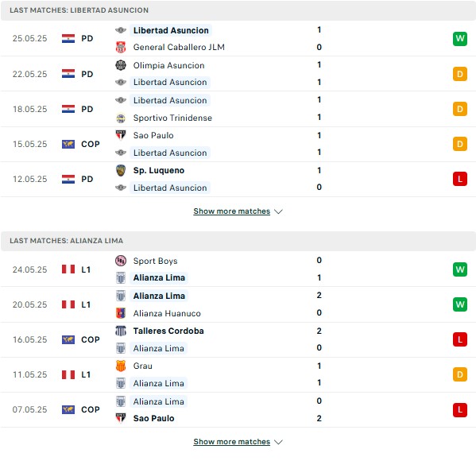This screenshot has width=476, height=461.
Task: Click the Alianza Huanuco team crest
Action: click(x=121, y=313)
